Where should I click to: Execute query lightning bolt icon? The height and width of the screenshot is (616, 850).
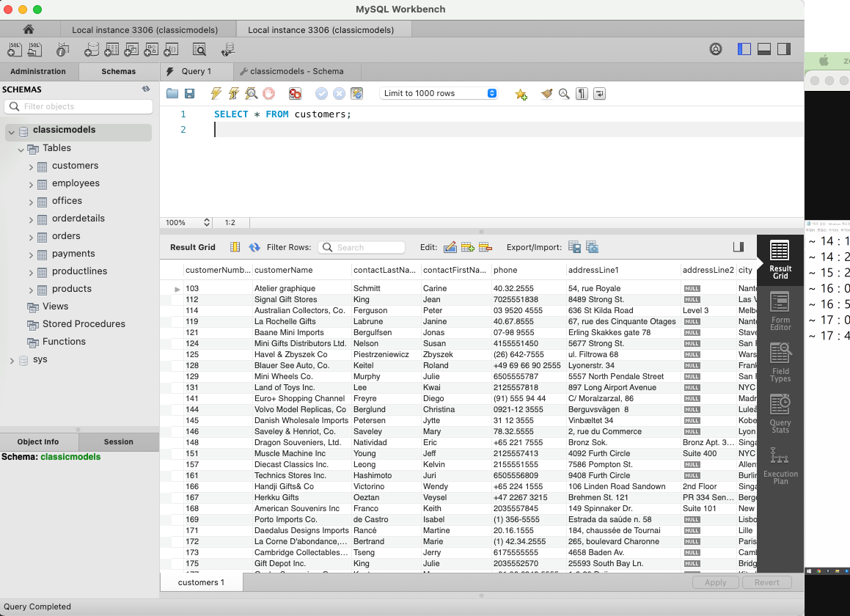(216, 93)
